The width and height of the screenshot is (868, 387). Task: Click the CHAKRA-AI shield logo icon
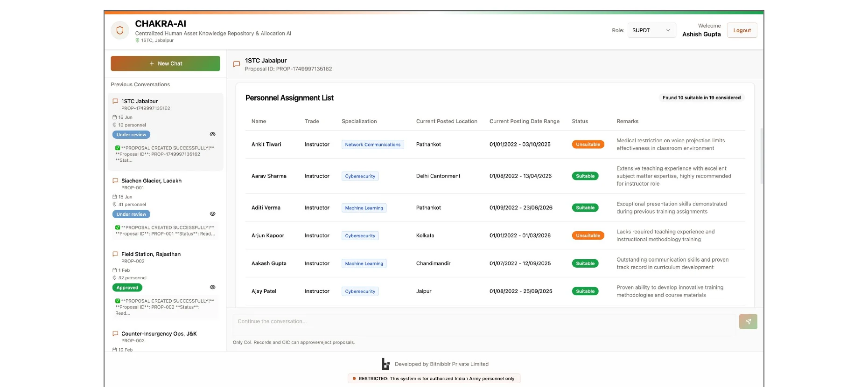(120, 30)
